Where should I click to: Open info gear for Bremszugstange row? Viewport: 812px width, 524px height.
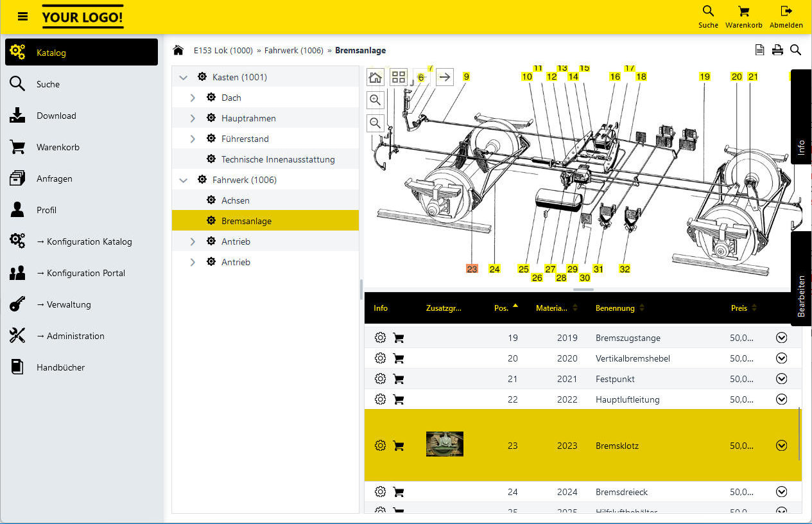(380, 338)
